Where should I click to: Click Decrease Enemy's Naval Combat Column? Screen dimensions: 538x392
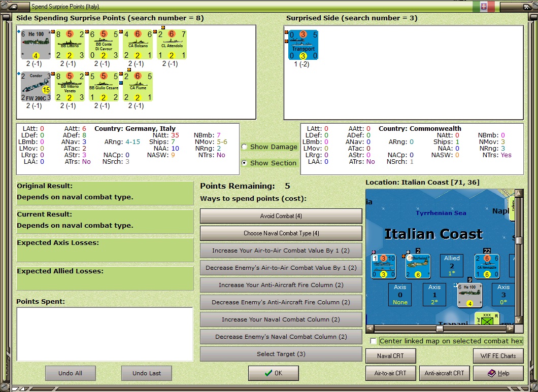281,337
